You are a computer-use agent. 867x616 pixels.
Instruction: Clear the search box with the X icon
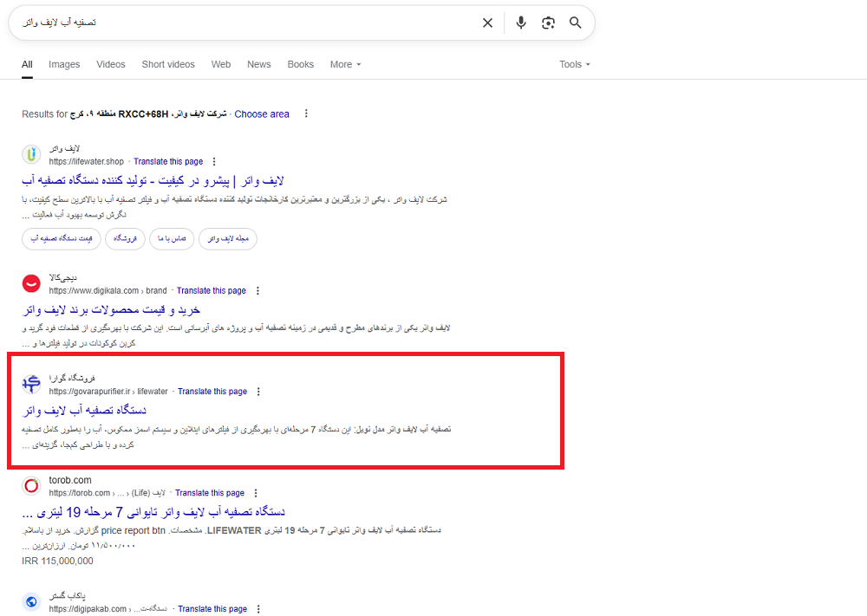487,23
